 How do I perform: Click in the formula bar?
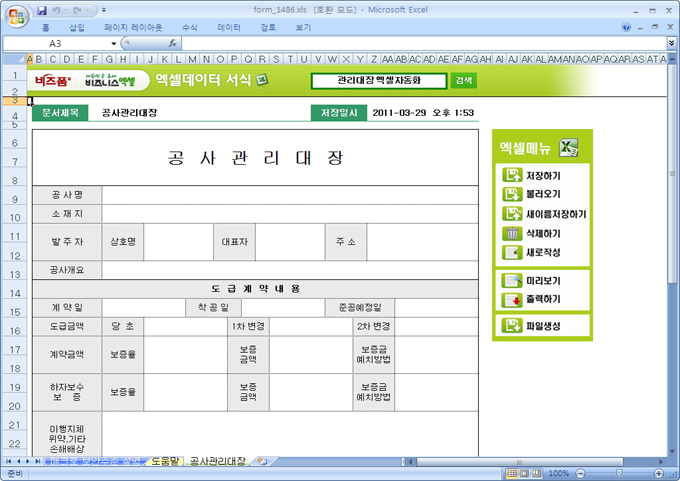click(424, 43)
